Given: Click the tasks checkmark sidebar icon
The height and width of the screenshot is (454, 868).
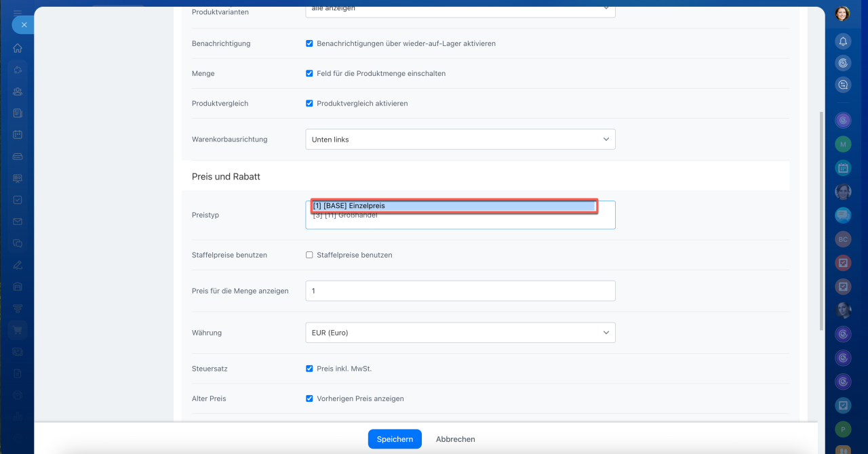Looking at the screenshot, I should [18, 200].
